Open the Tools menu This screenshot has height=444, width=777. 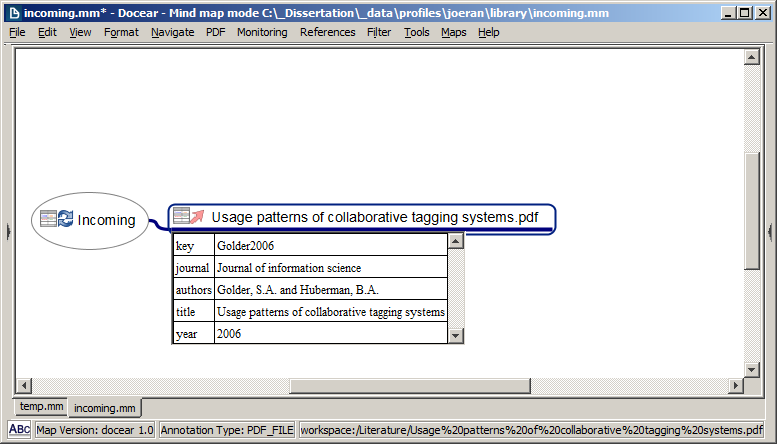click(416, 32)
